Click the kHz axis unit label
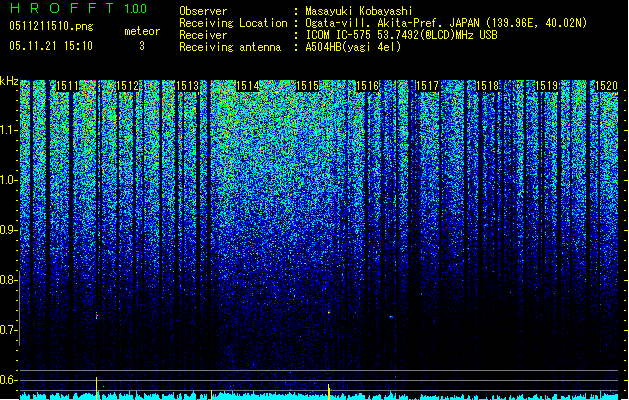Viewport: 629px width, 400px height. tap(9, 81)
